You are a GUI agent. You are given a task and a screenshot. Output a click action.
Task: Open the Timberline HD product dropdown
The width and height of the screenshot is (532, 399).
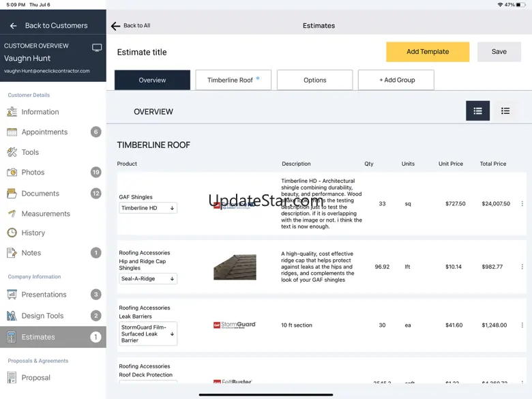click(148, 208)
